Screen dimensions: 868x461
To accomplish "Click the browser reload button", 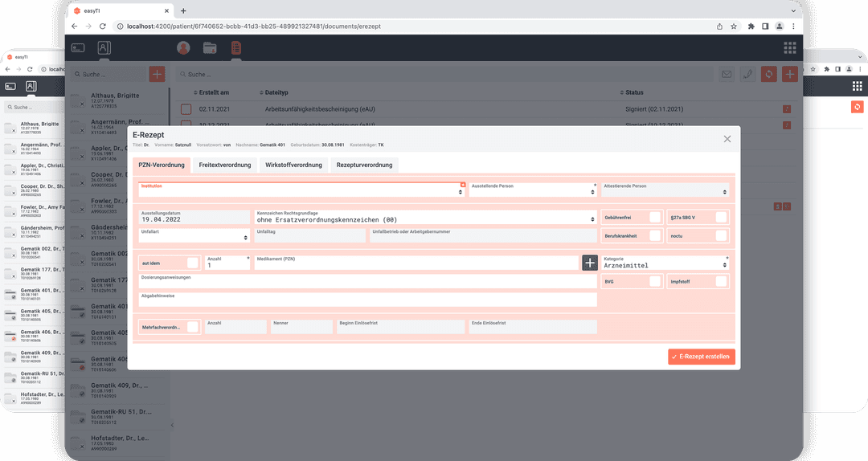I will pyautogui.click(x=103, y=26).
